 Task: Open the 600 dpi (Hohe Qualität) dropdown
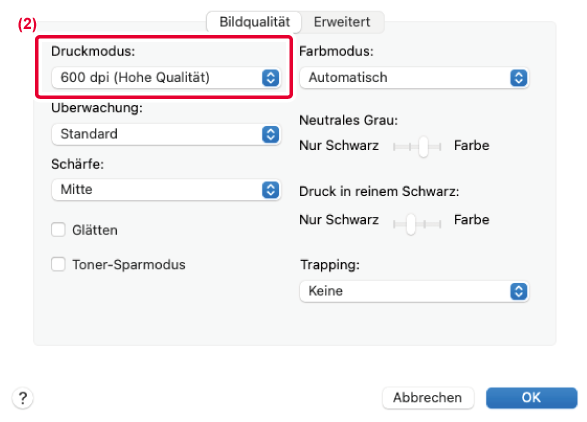(166, 78)
